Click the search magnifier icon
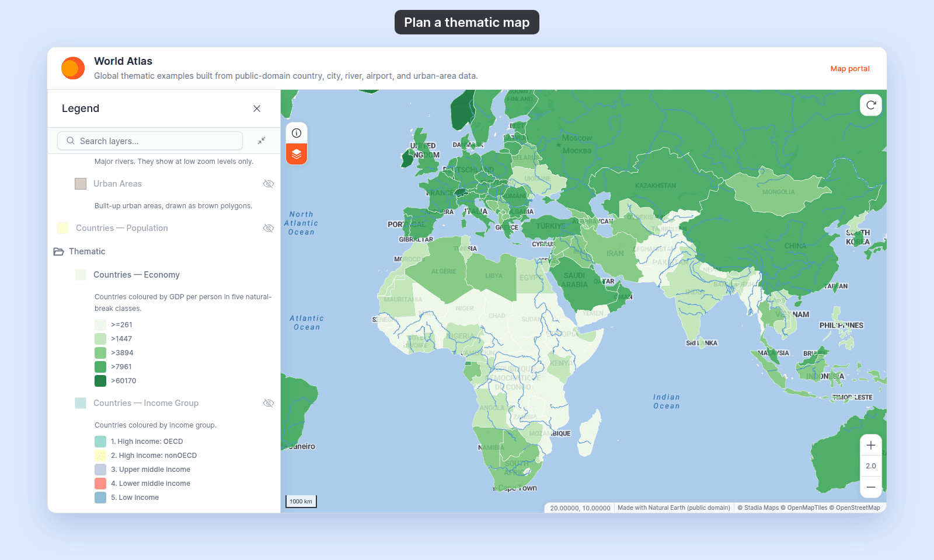 coord(71,141)
